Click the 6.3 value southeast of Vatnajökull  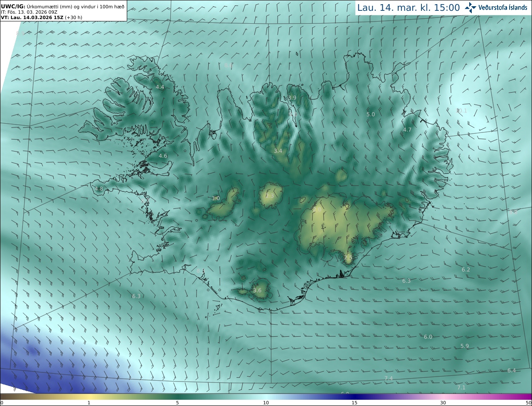coord(406,281)
